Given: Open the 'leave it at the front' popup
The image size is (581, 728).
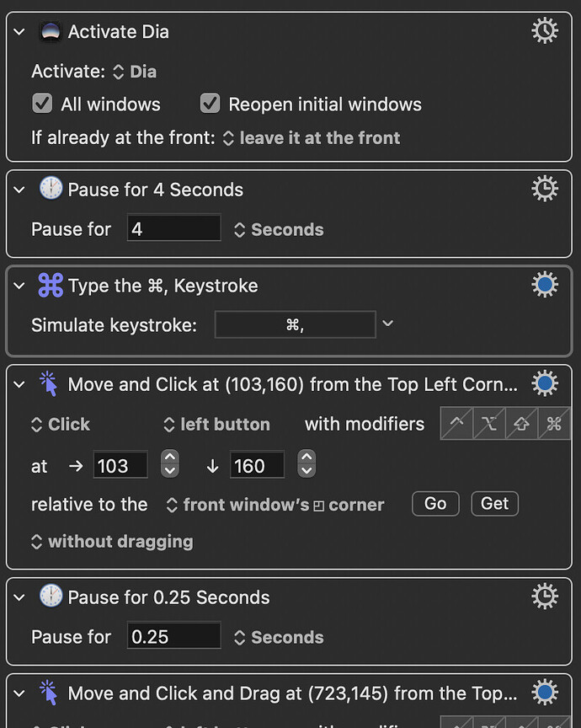Looking at the screenshot, I should pos(312,138).
